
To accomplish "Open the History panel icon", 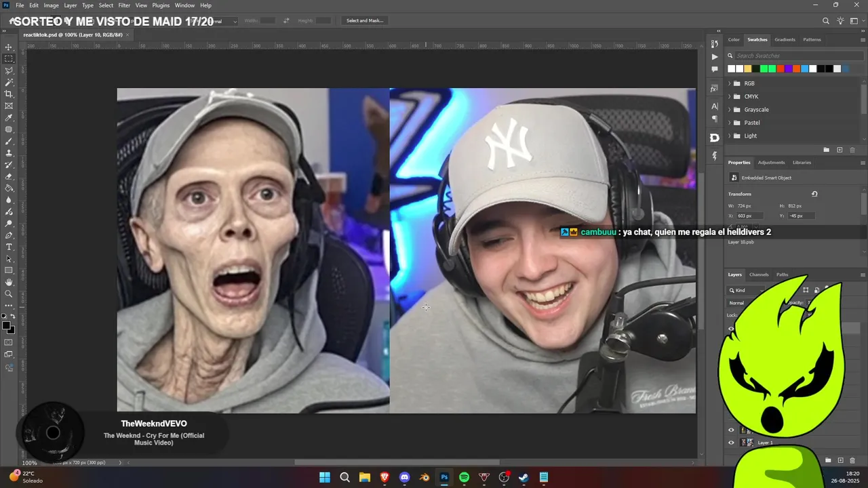I will [x=714, y=44].
